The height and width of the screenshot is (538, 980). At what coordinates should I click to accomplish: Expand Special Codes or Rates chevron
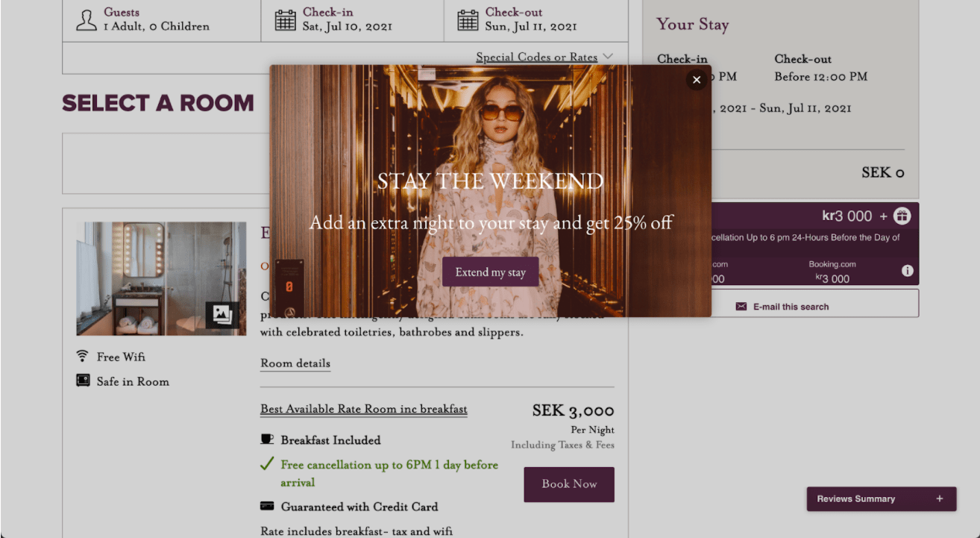608,57
